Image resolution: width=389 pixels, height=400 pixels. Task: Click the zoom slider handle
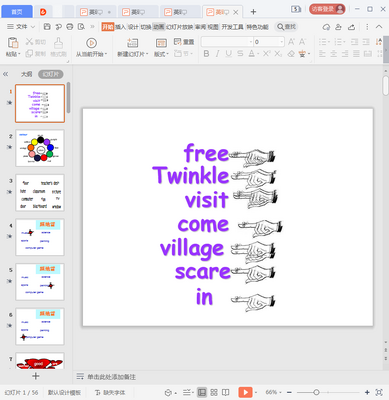[x=316, y=393]
